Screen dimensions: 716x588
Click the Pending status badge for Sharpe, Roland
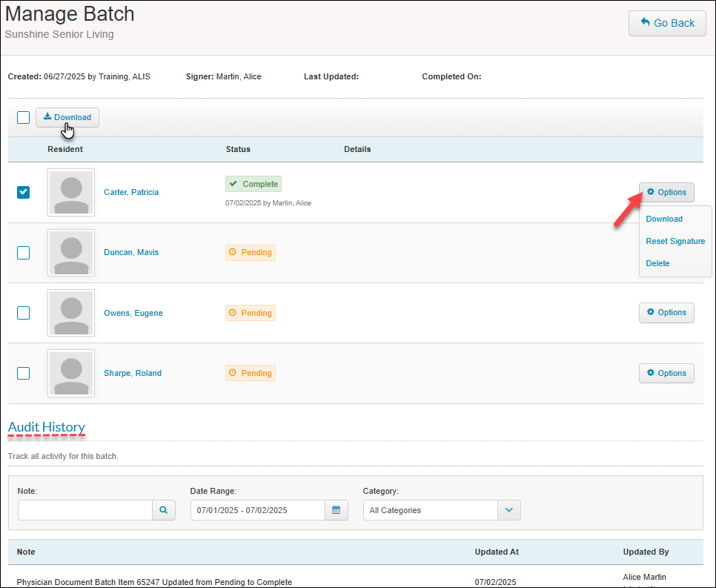coord(251,373)
